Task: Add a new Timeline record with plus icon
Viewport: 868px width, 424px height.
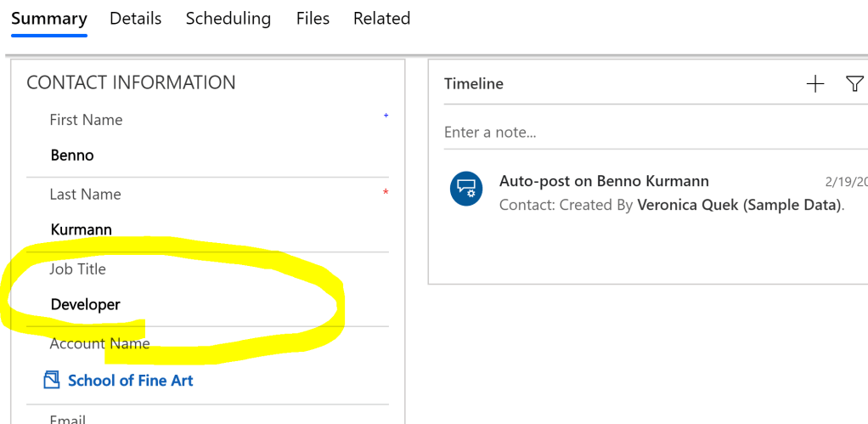Action: (x=814, y=83)
